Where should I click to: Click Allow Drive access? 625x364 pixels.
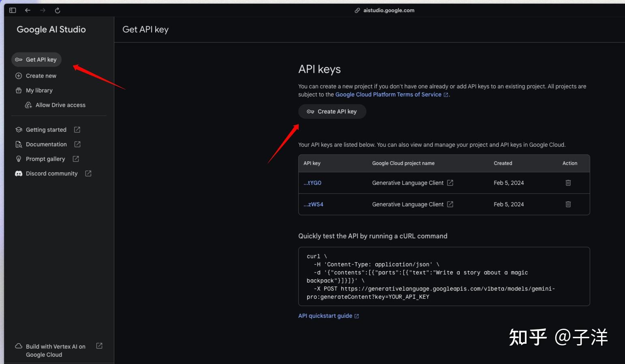point(60,105)
